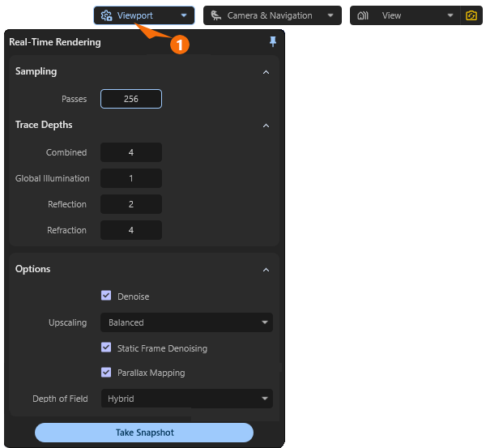Click the Passes label
The height and width of the screenshot is (448, 486).
tap(74, 99)
